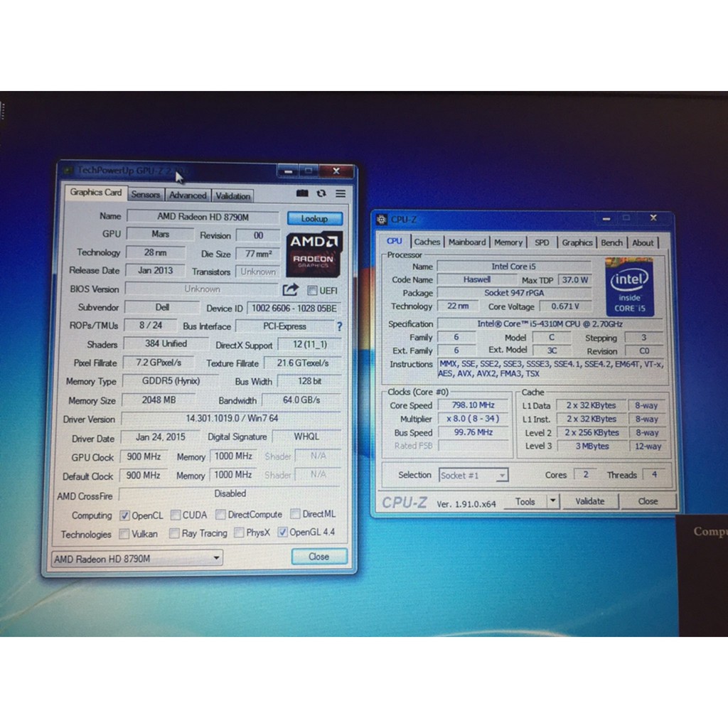The height and width of the screenshot is (728, 728).
Task: Click the Bus Interface question mark
Action: tap(339, 326)
